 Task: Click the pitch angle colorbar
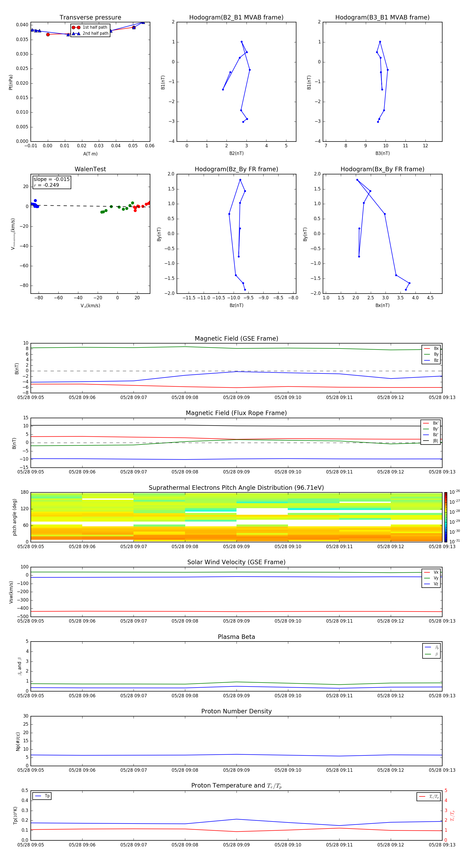(446, 517)
